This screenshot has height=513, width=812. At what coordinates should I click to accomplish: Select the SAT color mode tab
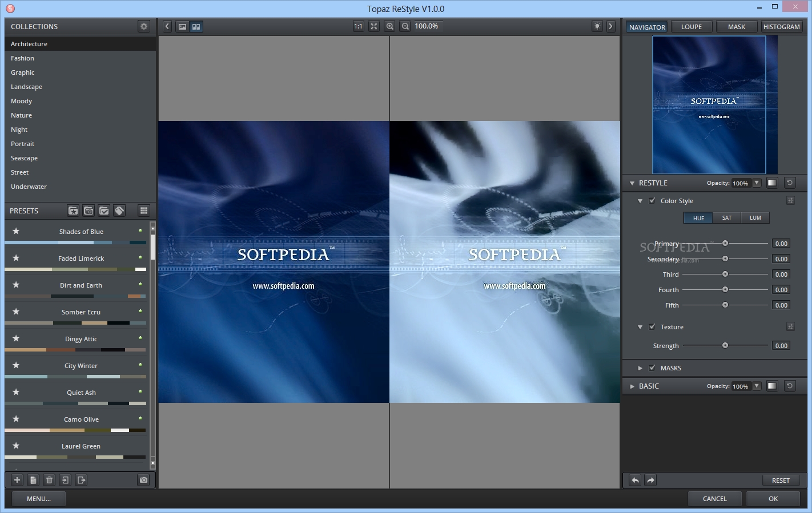[x=727, y=217]
